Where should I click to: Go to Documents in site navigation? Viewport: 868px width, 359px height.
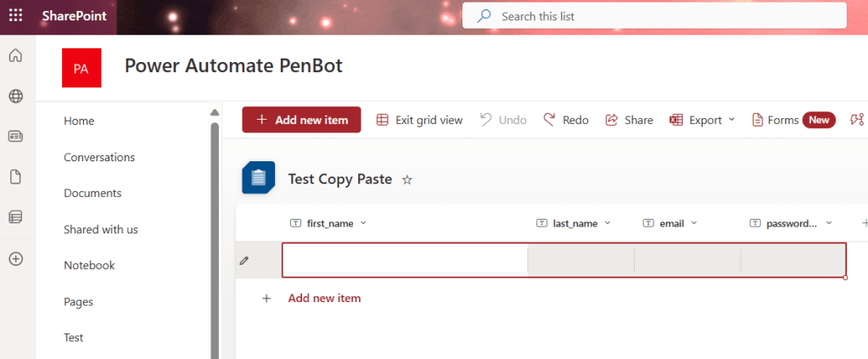tap(92, 193)
